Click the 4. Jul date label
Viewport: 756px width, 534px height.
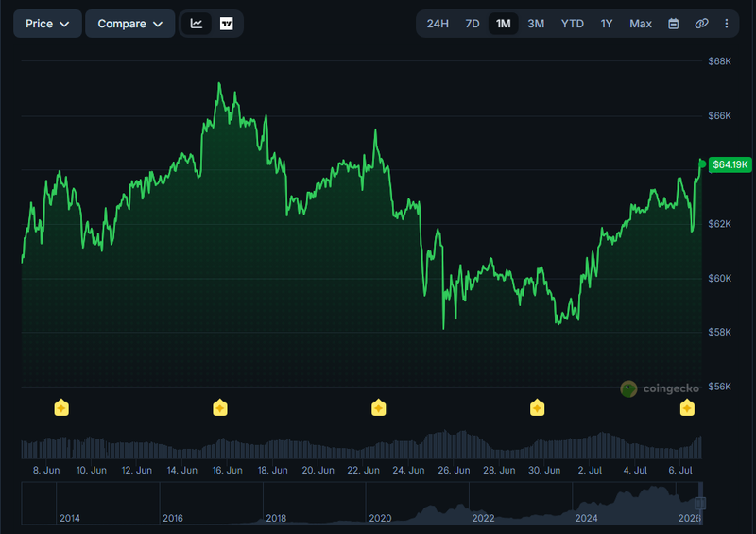click(x=635, y=470)
